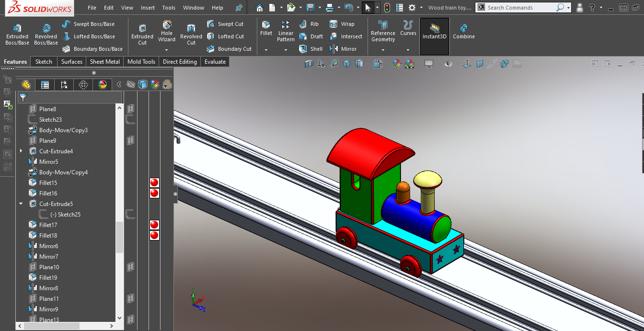Click the Linear Pattern tool
The height and width of the screenshot is (331, 644).
(286, 31)
